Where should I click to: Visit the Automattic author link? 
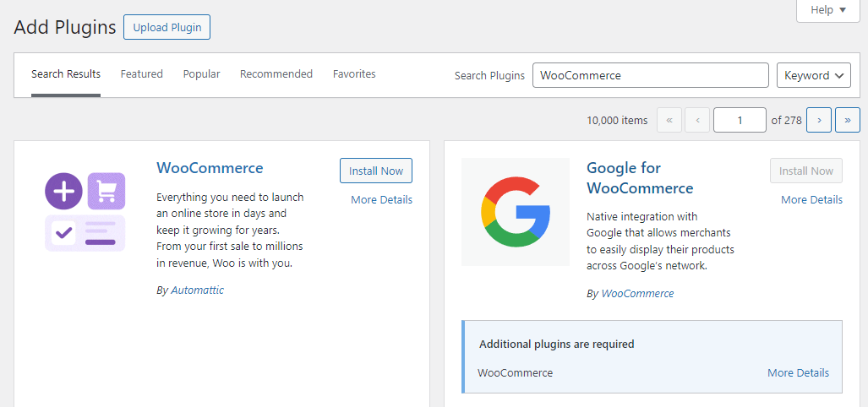click(198, 290)
